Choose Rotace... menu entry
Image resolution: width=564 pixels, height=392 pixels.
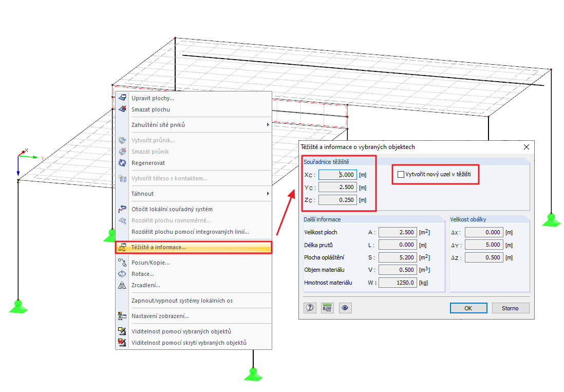tap(194, 274)
